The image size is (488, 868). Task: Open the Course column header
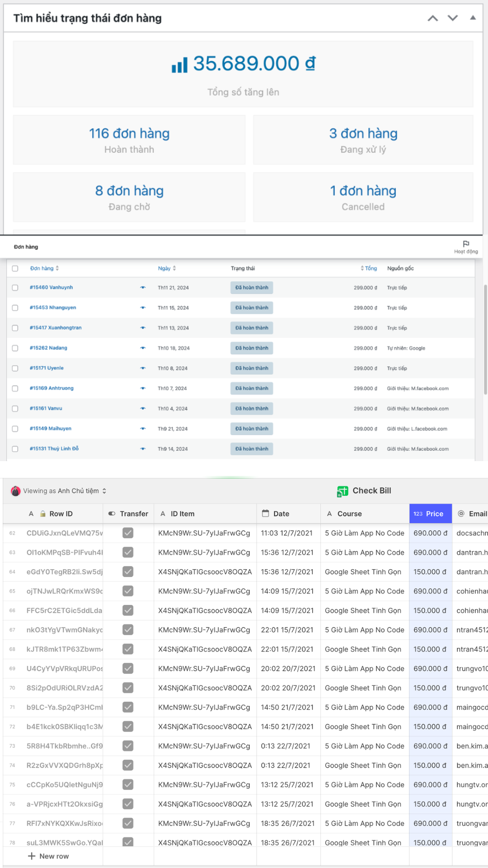365,514
